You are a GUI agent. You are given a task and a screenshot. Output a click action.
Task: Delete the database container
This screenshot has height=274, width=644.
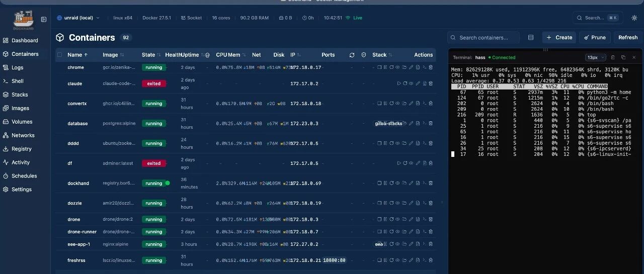(x=431, y=123)
